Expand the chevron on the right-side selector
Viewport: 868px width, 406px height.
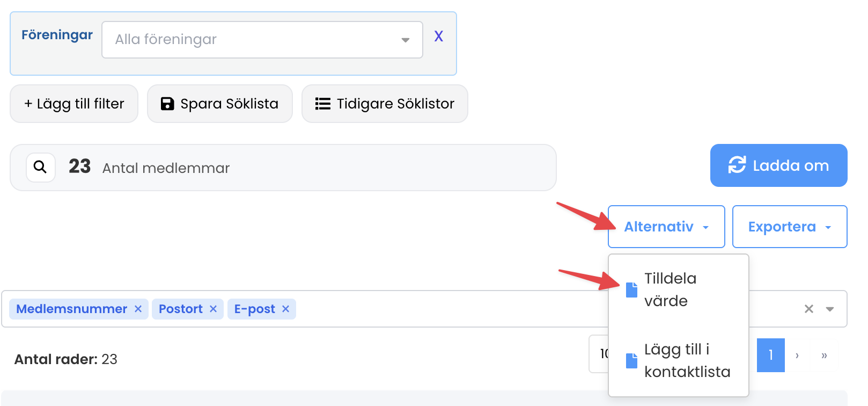click(x=830, y=309)
